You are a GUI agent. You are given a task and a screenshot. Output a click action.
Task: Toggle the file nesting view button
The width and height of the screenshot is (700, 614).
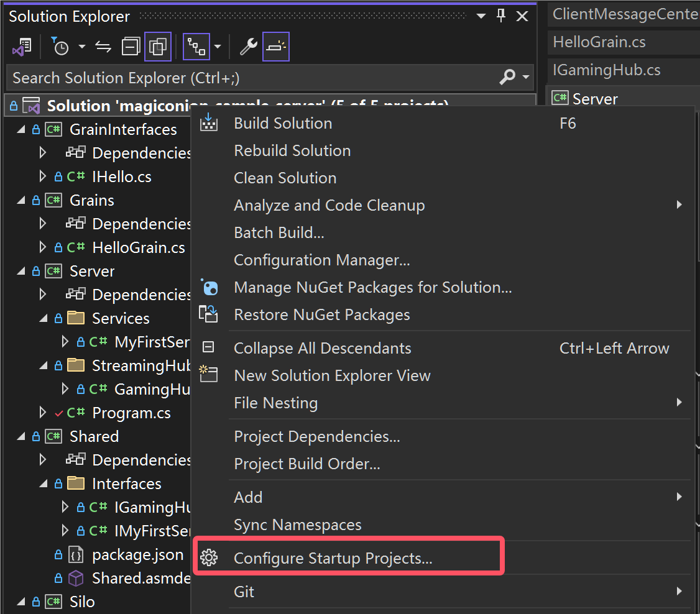[196, 47]
